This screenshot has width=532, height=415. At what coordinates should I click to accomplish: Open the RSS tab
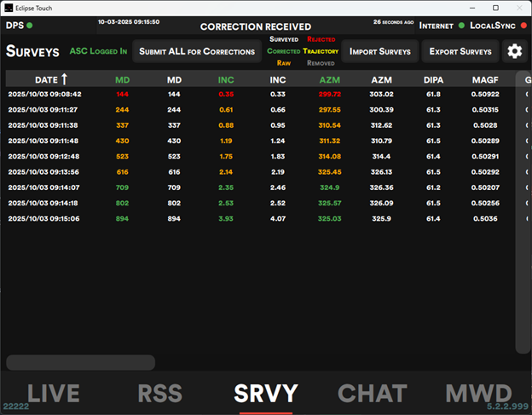click(x=159, y=393)
